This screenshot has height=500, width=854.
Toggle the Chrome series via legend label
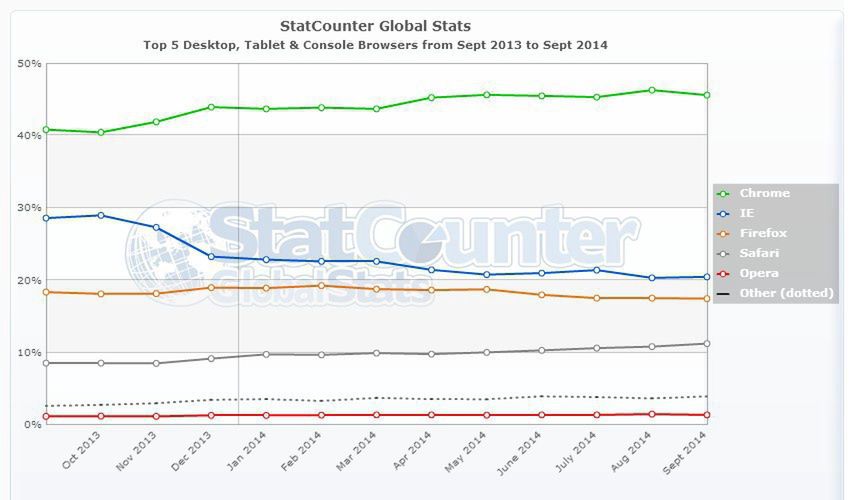point(765,193)
